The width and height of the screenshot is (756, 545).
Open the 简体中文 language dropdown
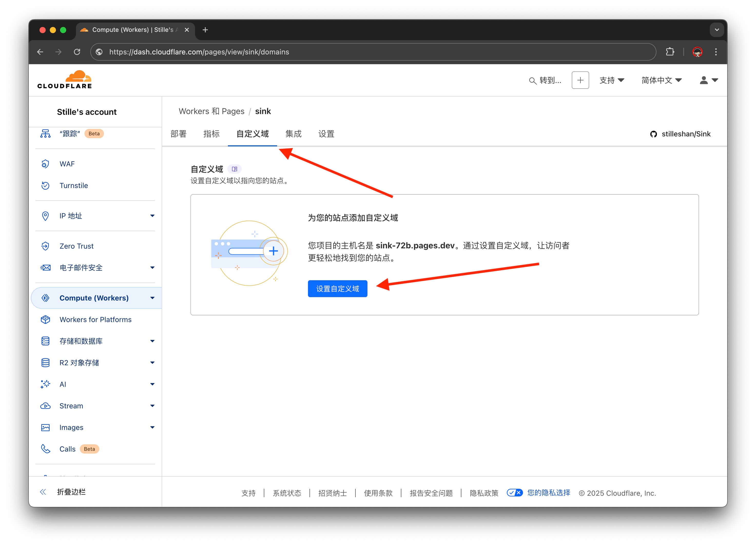tap(661, 80)
